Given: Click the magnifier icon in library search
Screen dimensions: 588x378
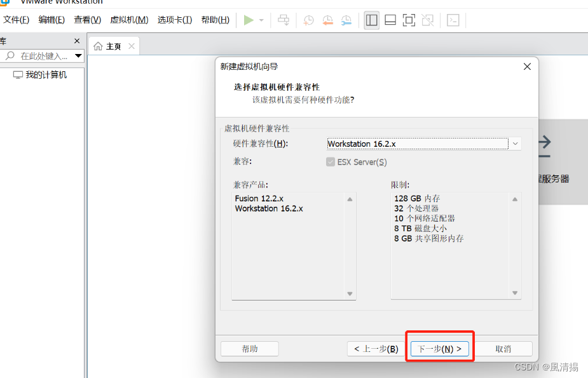Looking at the screenshot, I should [x=10, y=56].
